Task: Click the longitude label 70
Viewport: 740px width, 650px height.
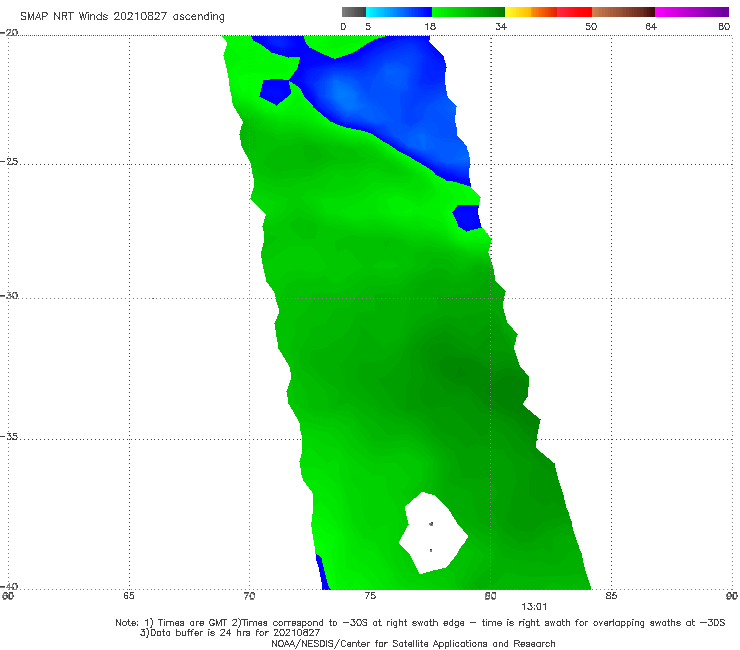Action: [249, 596]
